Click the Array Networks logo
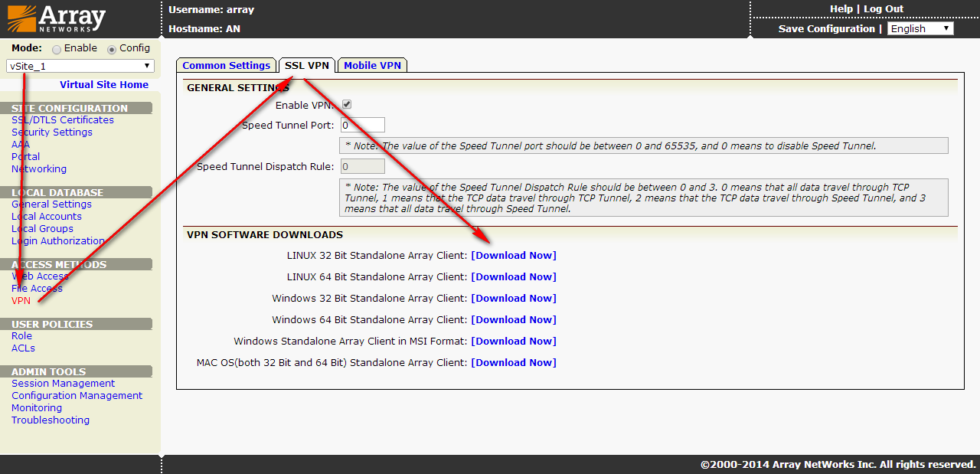The height and width of the screenshot is (474, 980). pos(55,18)
